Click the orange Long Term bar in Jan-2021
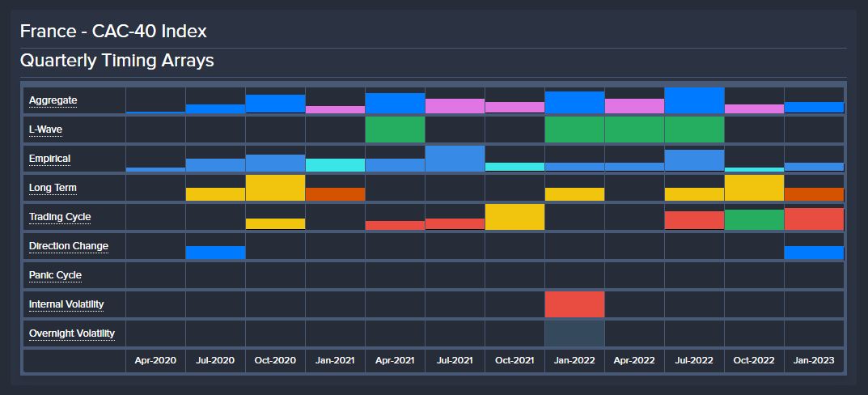868x395 pixels. [335, 194]
